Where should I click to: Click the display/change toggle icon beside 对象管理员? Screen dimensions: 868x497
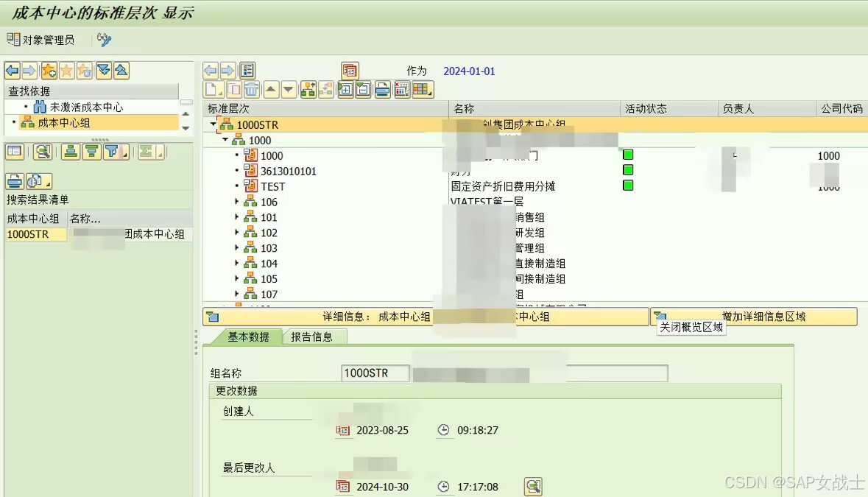coord(104,39)
